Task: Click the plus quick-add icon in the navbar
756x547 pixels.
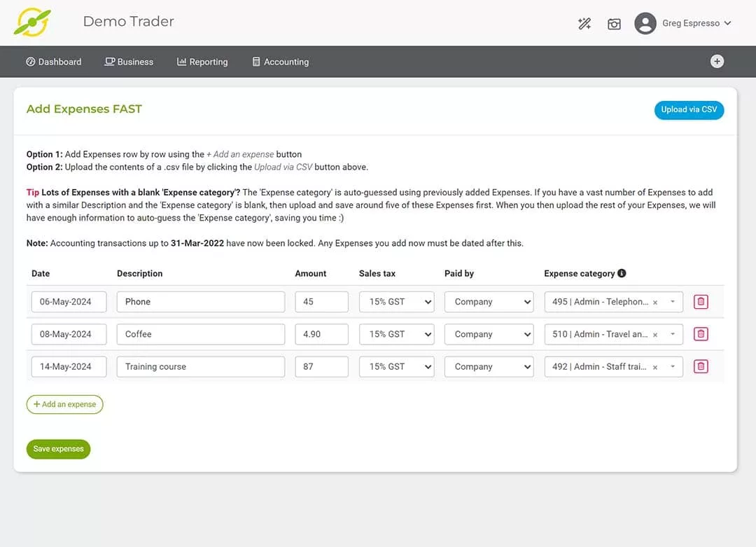Action: [717, 61]
